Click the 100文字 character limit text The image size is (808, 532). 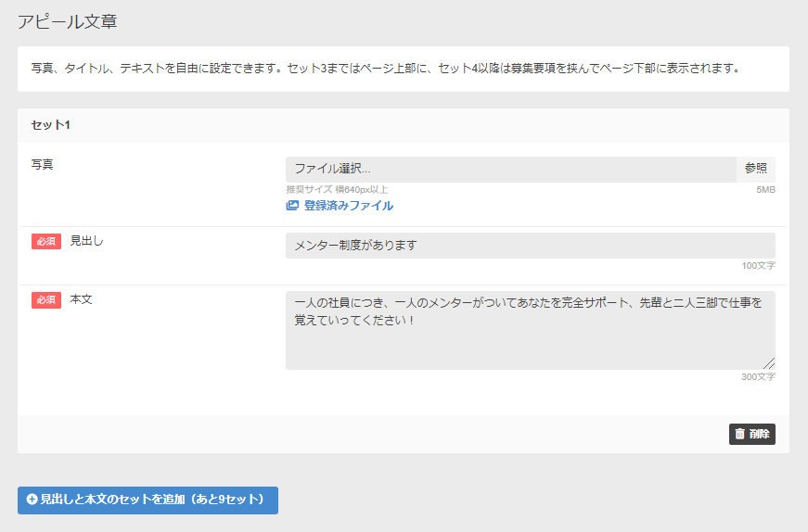758,266
